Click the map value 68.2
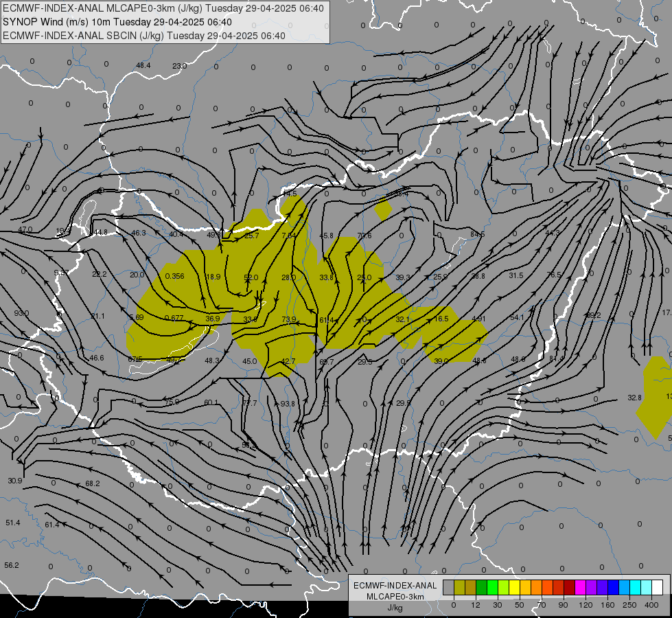 point(93,483)
